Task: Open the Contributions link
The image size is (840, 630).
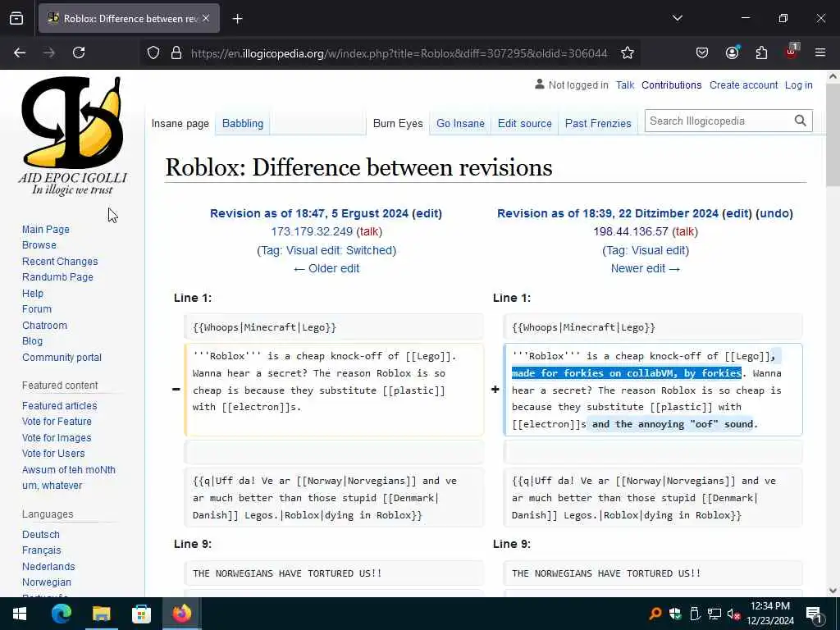Action: click(x=671, y=84)
